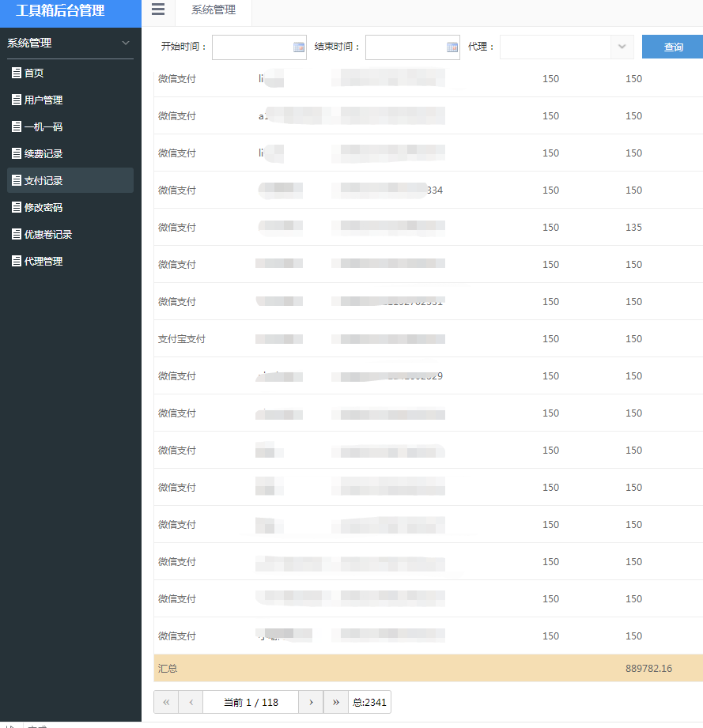Click the 支付记录 sidebar list icon
Image resolution: width=703 pixels, height=728 pixels.
pyautogui.click(x=17, y=180)
